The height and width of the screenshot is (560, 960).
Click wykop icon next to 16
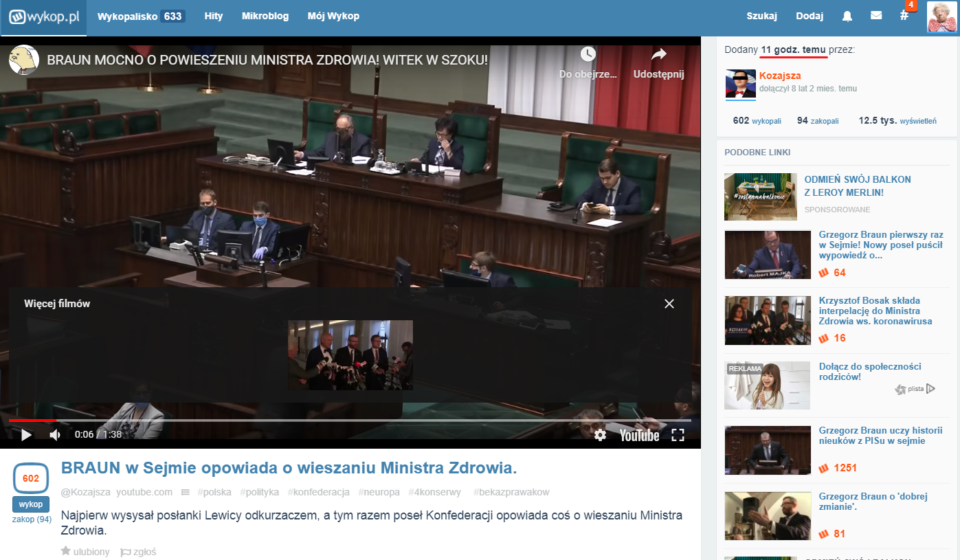coord(824,338)
